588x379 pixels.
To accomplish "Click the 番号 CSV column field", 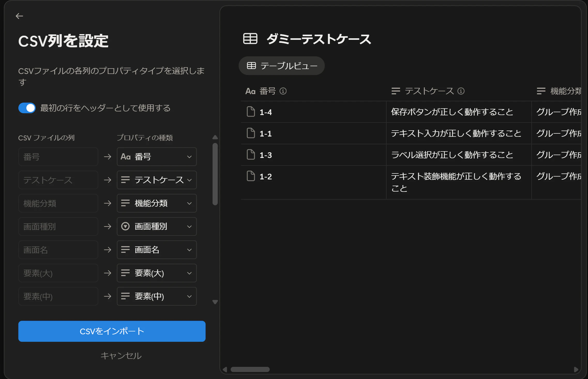I will tap(58, 157).
